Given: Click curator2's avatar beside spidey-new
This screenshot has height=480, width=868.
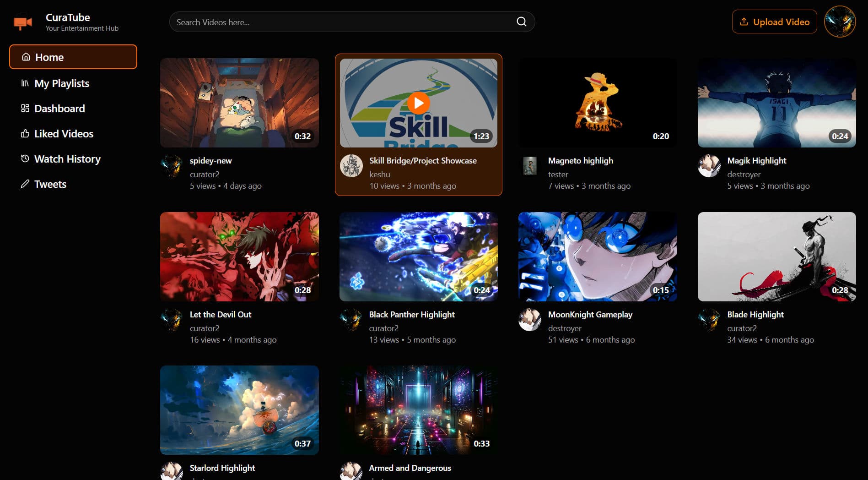Looking at the screenshot, I should [x=172, y=166].
